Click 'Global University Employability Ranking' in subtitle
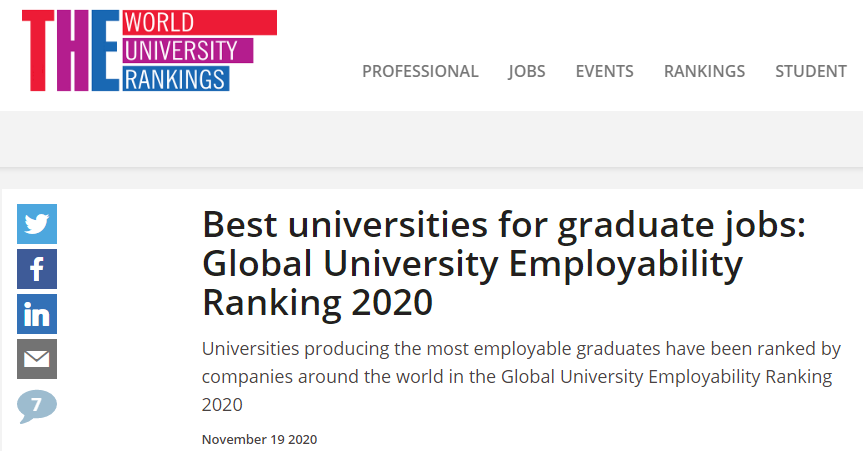The height and width of the screenshot is (451, 863). click(x=667, y=377)
